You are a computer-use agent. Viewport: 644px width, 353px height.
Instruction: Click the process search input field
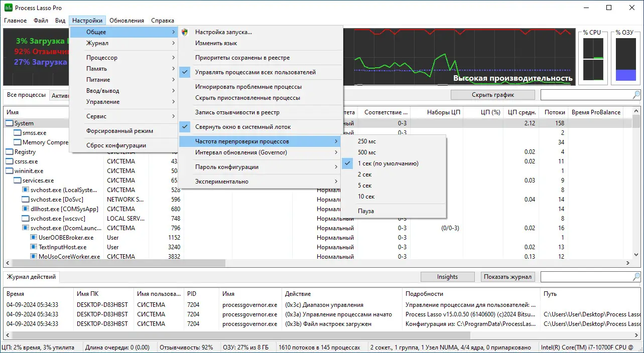coord(586,95)
